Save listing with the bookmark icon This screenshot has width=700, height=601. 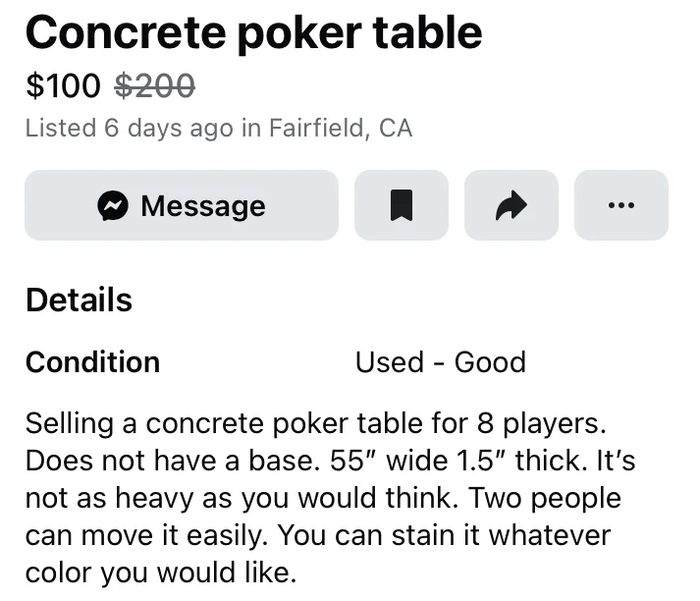pyautogui.click(x=401, y=205)
